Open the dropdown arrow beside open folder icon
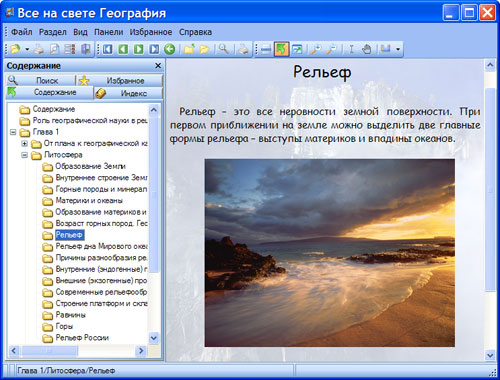 pyautogui.click(x=27, y=50)
